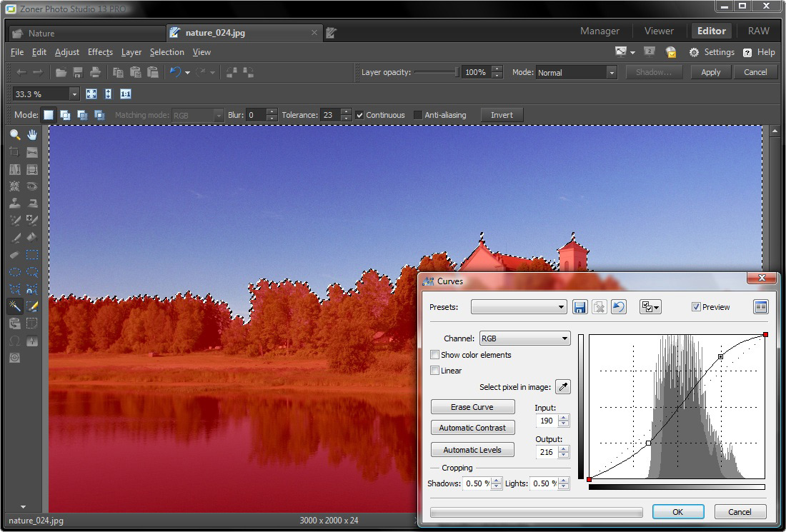Open the layer Mode Normal dropdown

[x=576, y=72]
